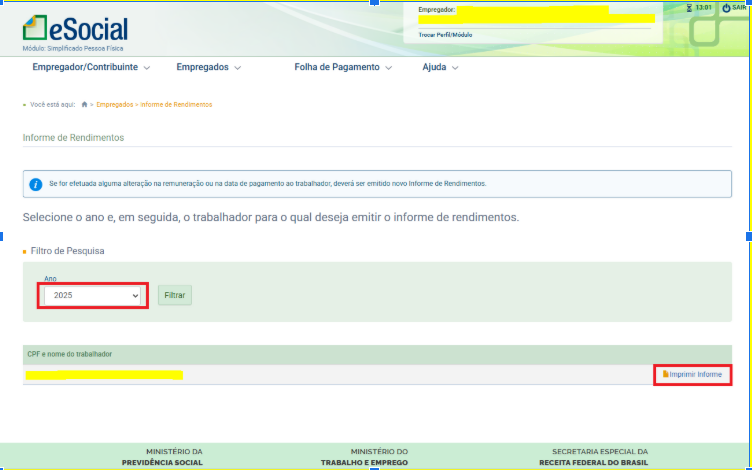Viewport: 752px width, 470px height.
Task: Click the document icon beside Imprimir Informe
Action: (666, 374)
